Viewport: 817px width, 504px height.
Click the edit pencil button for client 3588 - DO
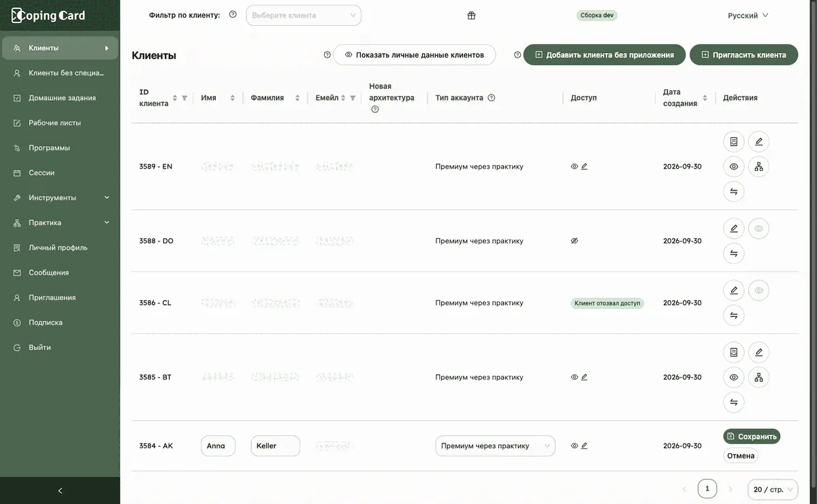tap(733, 229)
